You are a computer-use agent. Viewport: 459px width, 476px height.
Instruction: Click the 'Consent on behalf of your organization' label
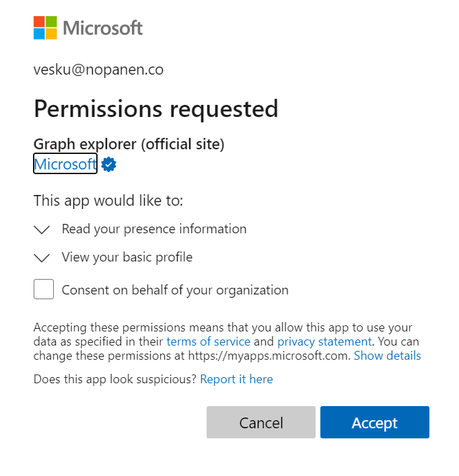175,290
